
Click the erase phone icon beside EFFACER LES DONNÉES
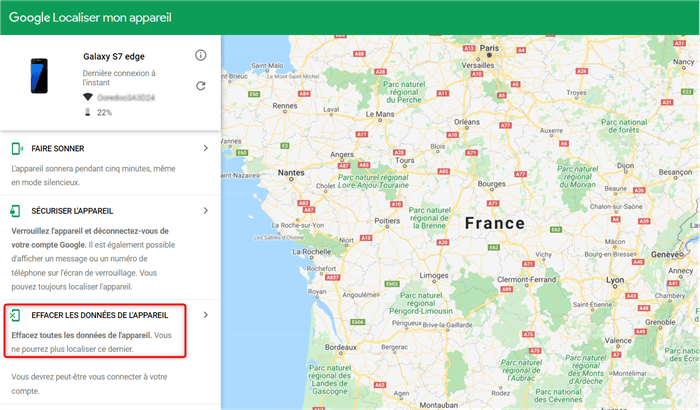[15, 315]
